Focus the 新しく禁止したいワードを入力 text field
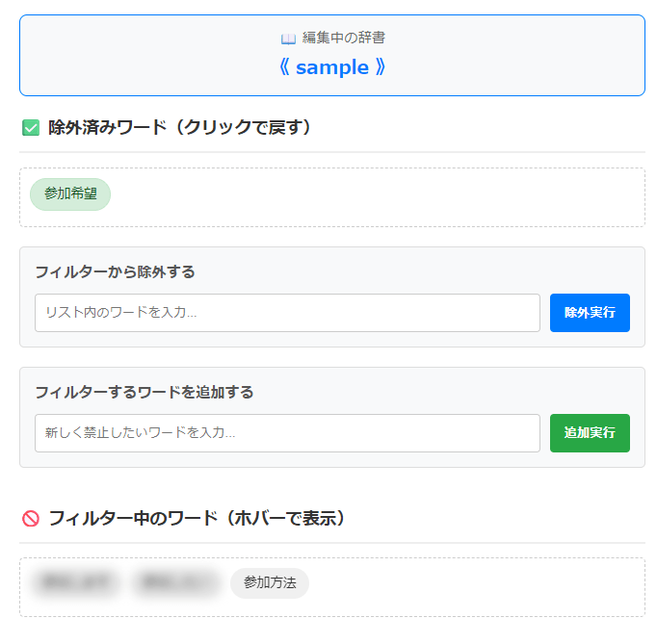Screen dimensions: 657x644 [x=287, y=433]
